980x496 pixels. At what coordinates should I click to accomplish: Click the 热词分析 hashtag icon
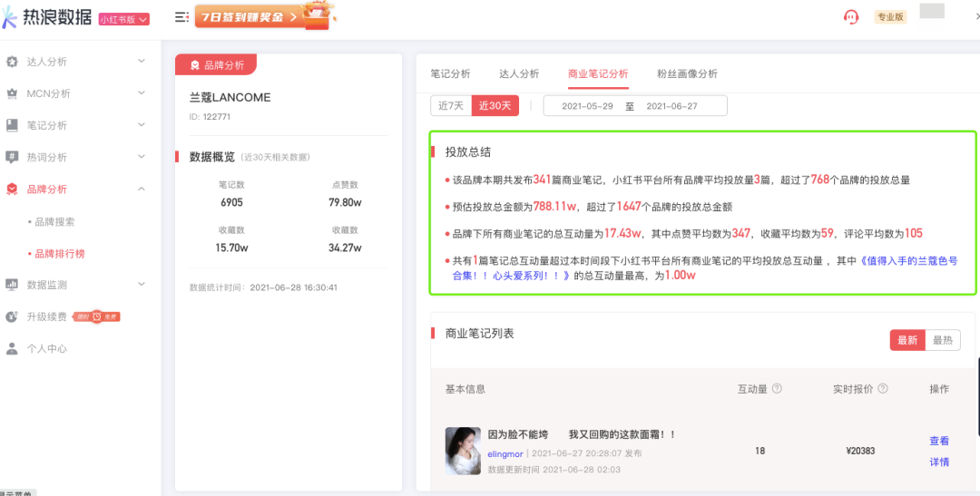tap(12, 157)
